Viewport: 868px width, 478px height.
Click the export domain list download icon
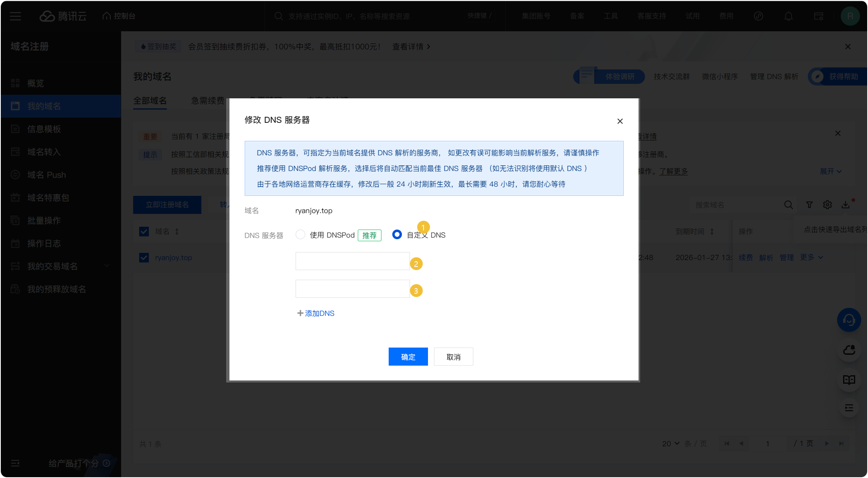(x=846, y=205)
